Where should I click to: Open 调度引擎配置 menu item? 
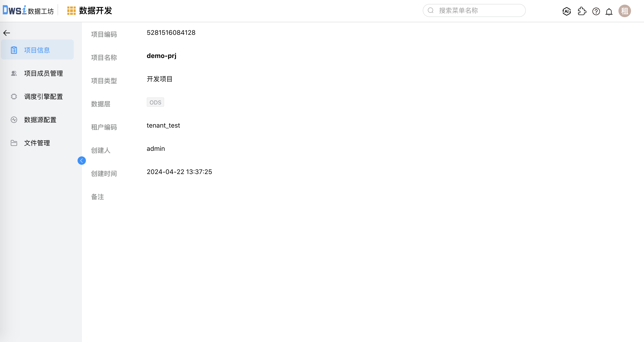43,97
